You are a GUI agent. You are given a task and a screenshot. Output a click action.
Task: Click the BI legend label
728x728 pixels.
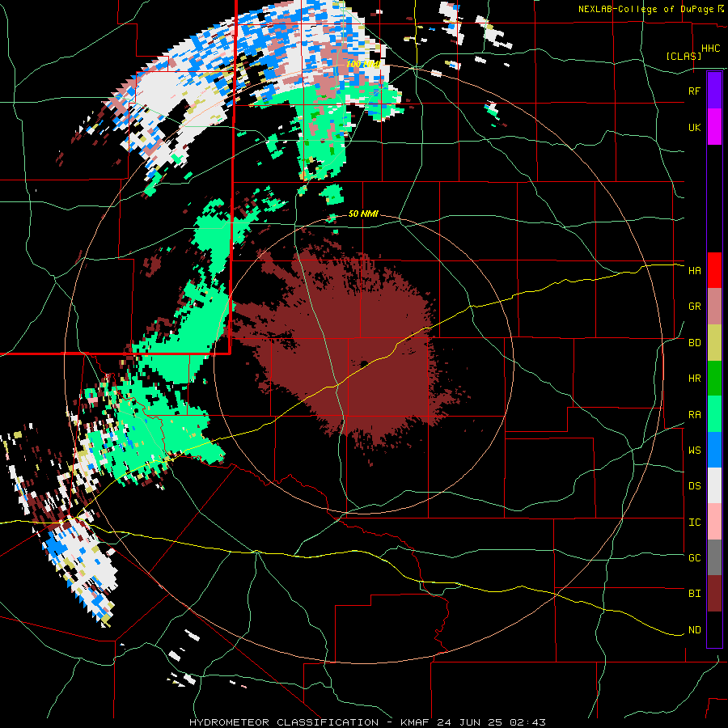[694, 594]
